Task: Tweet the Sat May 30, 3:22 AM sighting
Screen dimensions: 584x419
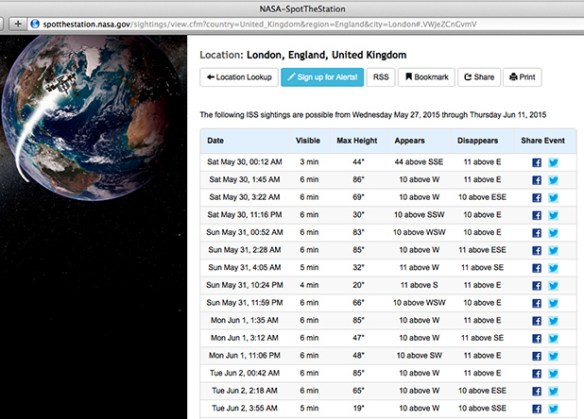Action: pyautogui.click(x=553, y=197)
